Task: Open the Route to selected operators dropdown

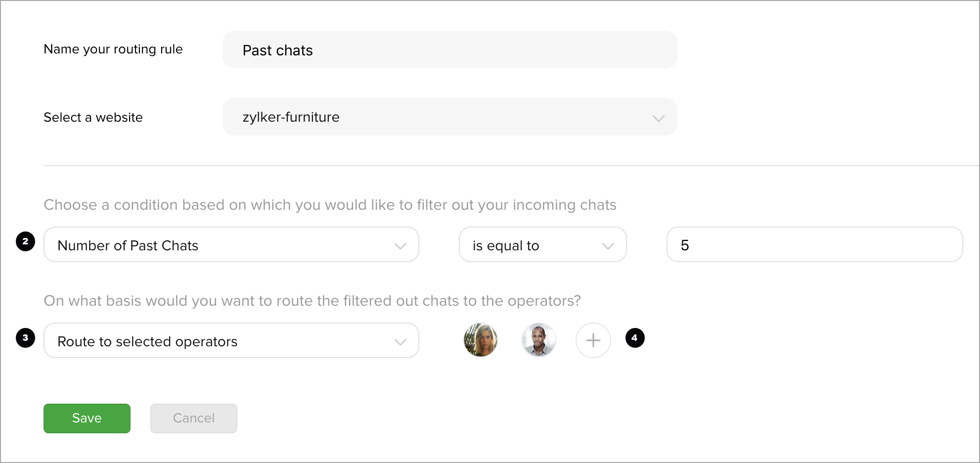Action: (x=231, y=340)
